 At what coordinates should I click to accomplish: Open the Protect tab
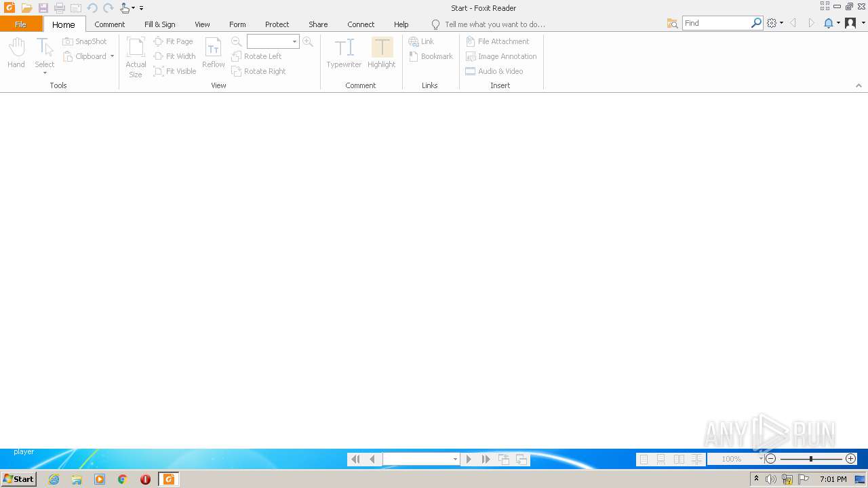277,24
